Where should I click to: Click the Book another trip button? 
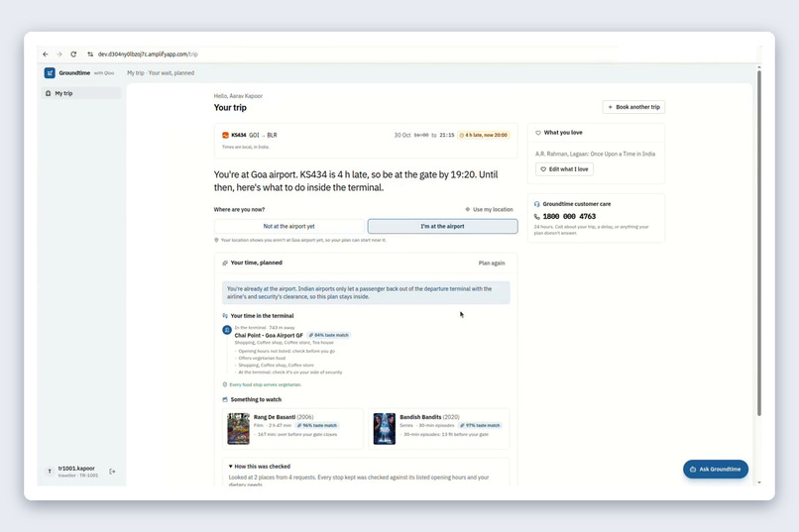pos(633,107)
